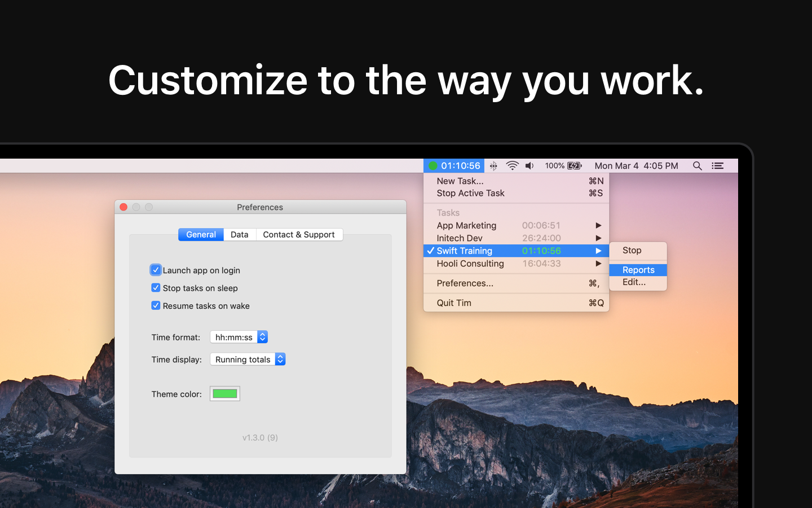
Task: Click the checkmark next to Swift Training
Action: [x=430, y=251]
